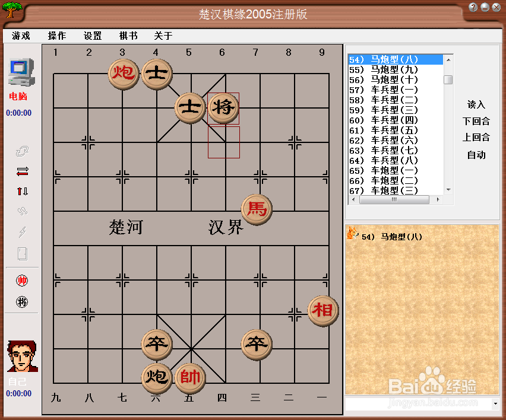Viewport: 506px width, 420px height.
Task: Click the 下回合 button
Action: tap(476, 121)
